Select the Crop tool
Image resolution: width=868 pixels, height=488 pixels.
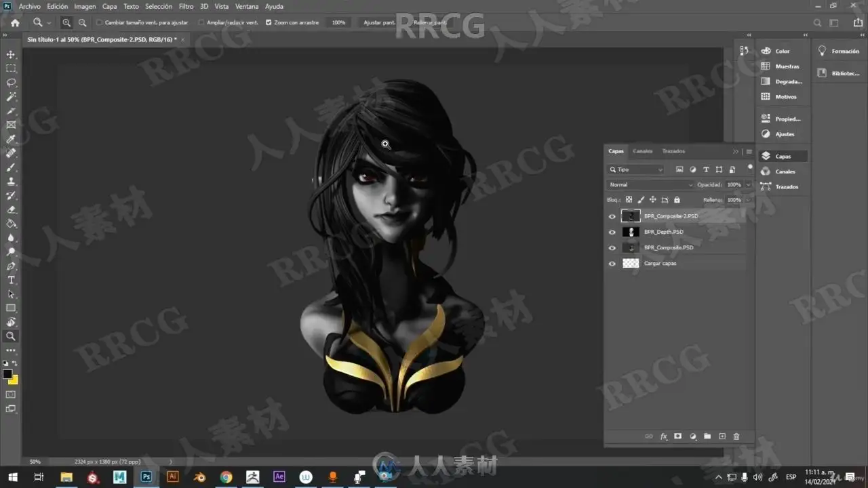[11, 110]
